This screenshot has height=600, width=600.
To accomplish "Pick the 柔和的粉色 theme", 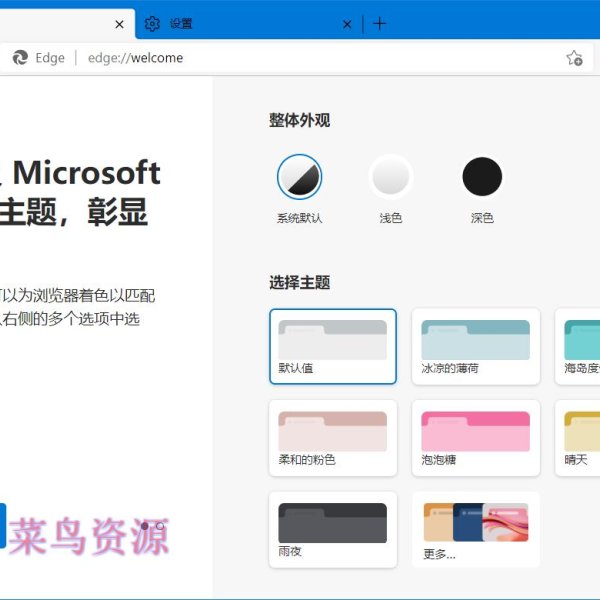I will (333, 438).
